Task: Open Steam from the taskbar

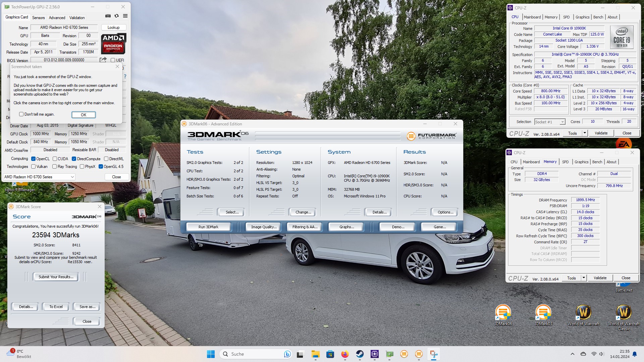Action: (x=360, y=354)
